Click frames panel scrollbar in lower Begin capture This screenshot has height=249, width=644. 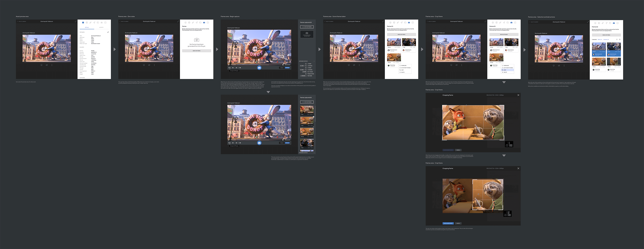315,114
